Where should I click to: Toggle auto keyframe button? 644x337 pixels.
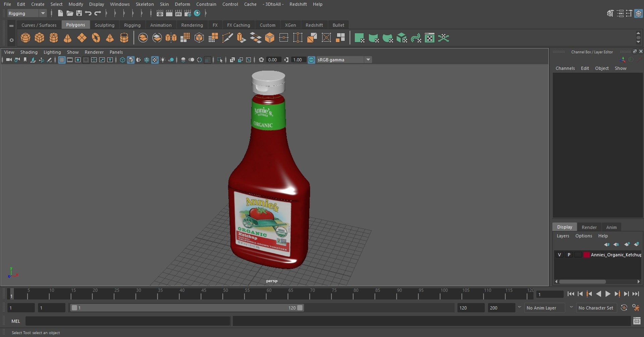pyautogui.click(x=624, y=308)
